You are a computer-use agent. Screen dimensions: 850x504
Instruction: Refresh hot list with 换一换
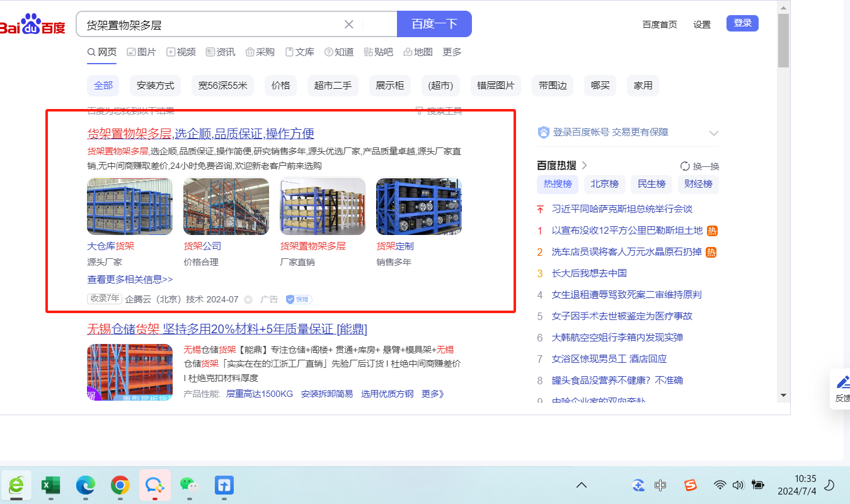[699, 166]
